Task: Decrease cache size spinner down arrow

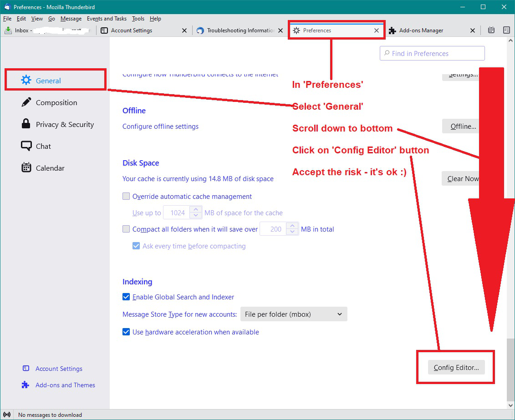Action: 196,216
